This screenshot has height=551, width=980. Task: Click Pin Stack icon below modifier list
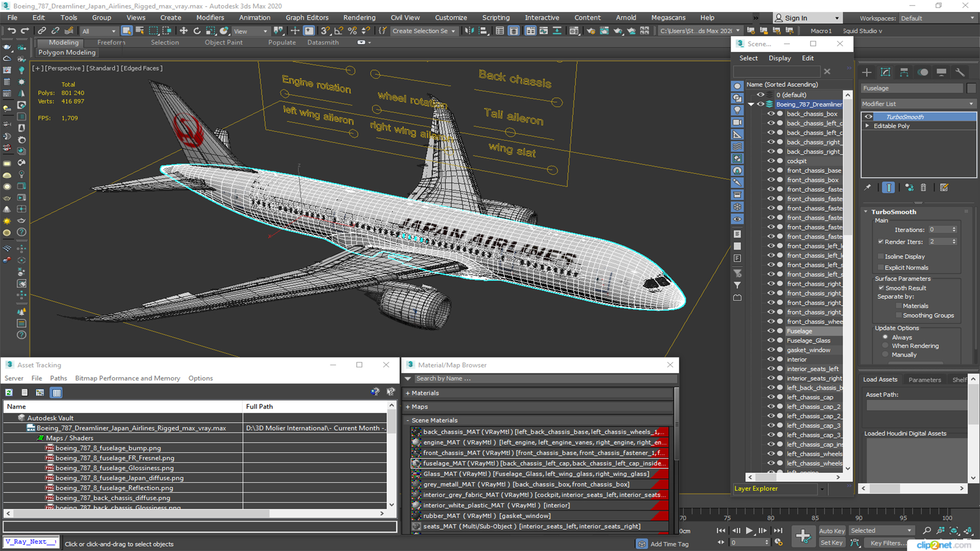pyautogui.click(x=868, y=188)
